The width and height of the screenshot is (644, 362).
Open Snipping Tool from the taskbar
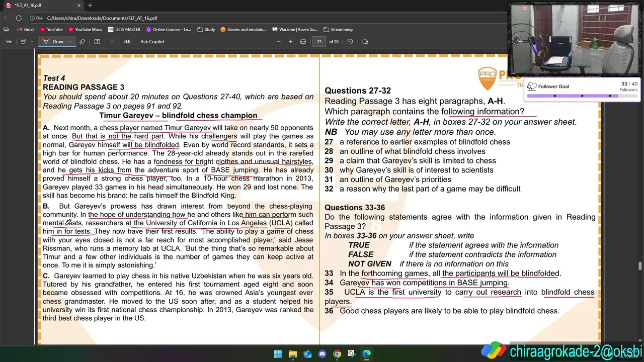coord(352,354)
